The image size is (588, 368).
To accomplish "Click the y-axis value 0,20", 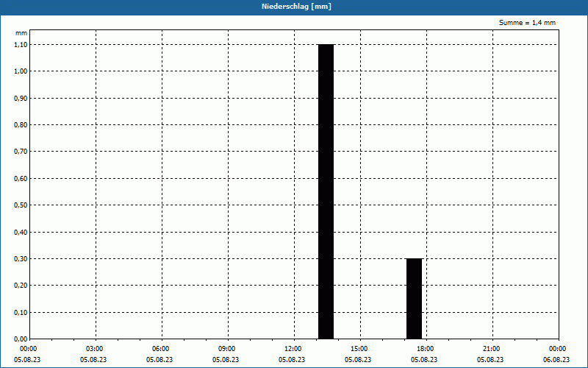I will coord(21,286).
